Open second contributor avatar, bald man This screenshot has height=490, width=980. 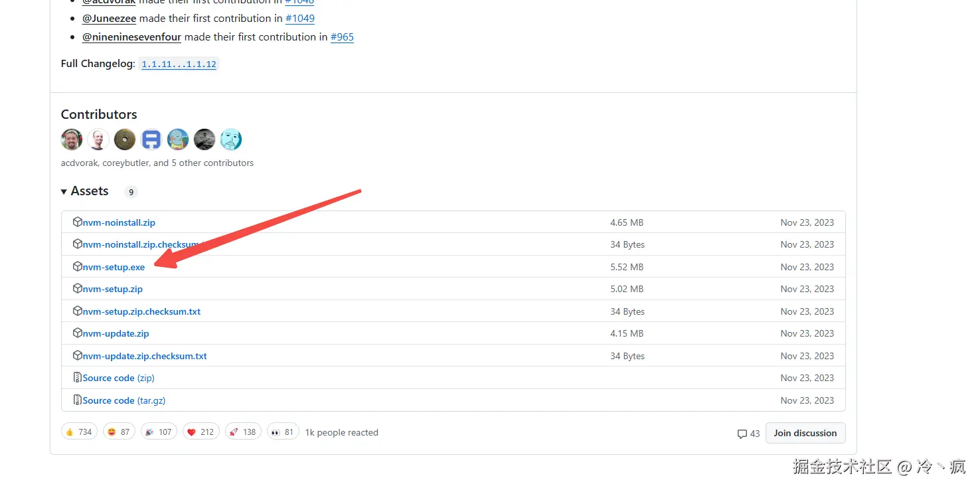(x=98, y=139)
